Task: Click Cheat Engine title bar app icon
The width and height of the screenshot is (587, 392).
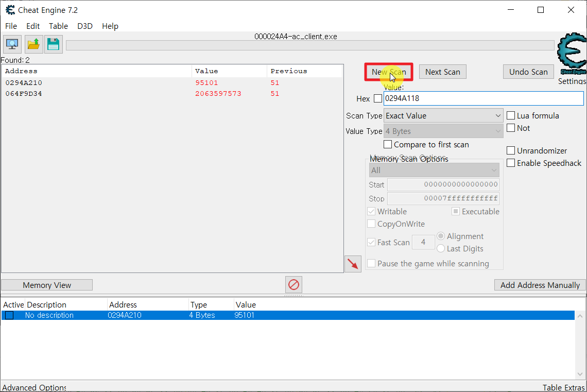Action: (x=10, y=10)
